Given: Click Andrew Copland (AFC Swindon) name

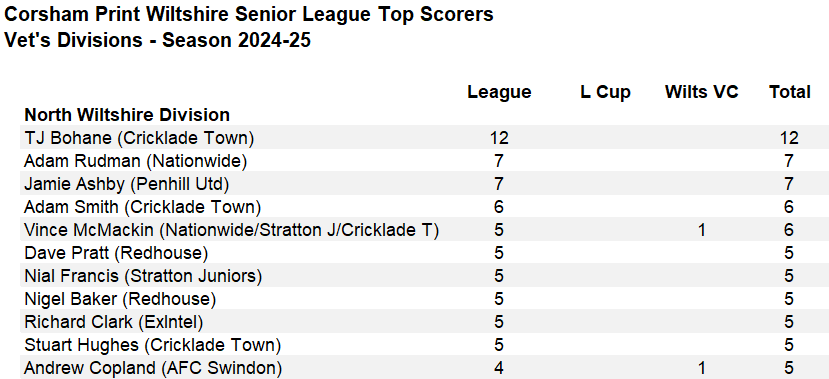Looking at the screenshot, I should (153, 368).
